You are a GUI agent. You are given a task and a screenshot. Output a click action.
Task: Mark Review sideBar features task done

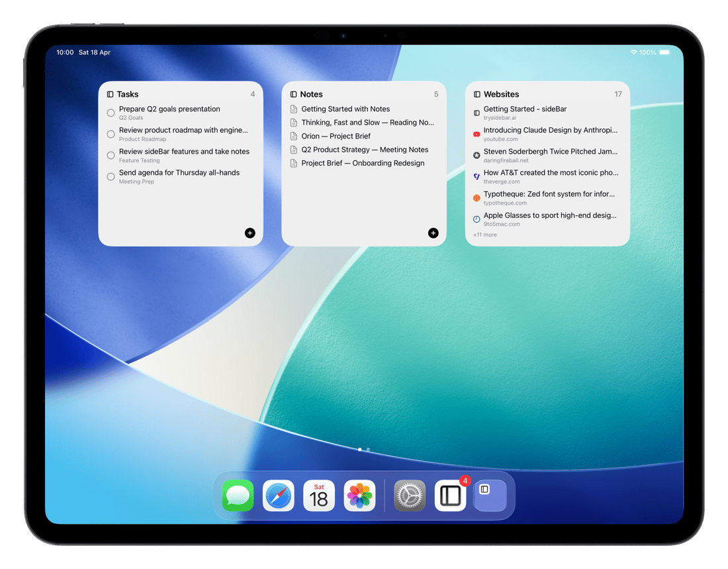111,155
